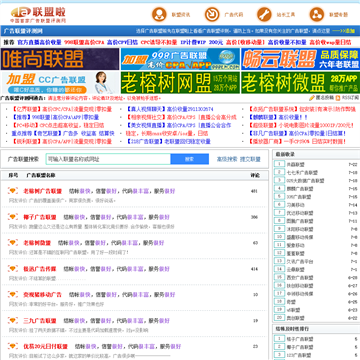Click the --->添加 link in blue bar
360x360 pixels.
tap(343, 31)
